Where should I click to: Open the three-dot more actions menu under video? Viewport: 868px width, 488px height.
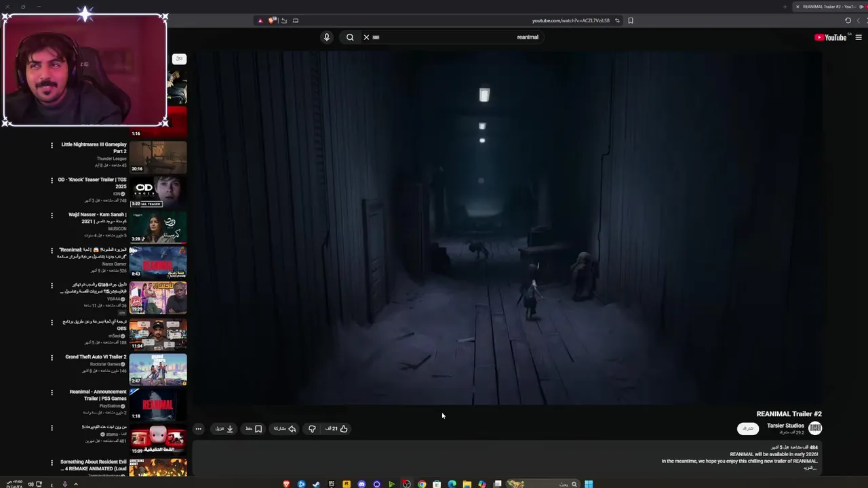(x=198, y=428)
